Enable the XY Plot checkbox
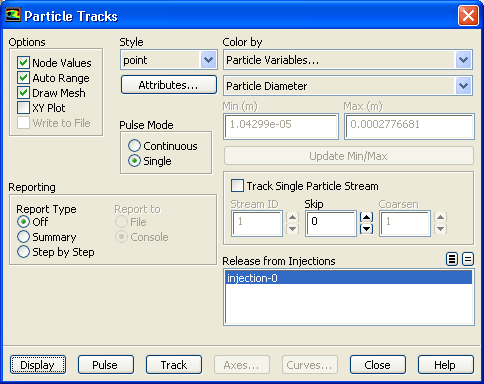Image resolution: width=484 pixels, height=384 pixels. (23, 108)
